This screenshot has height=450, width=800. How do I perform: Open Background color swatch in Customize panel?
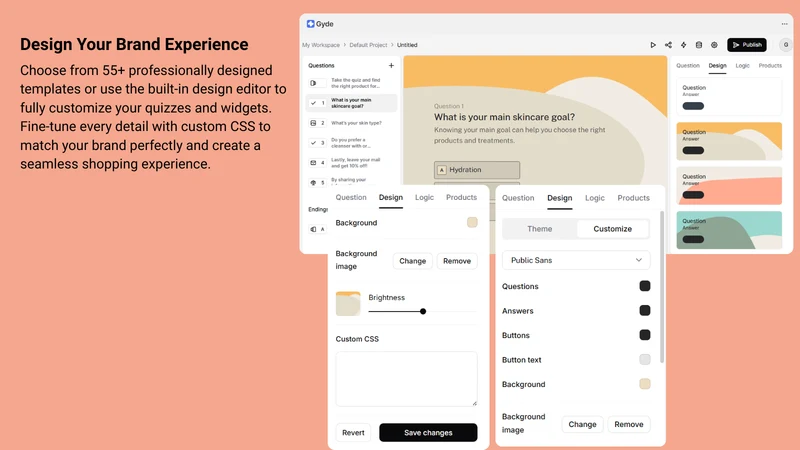click(645, 384)
